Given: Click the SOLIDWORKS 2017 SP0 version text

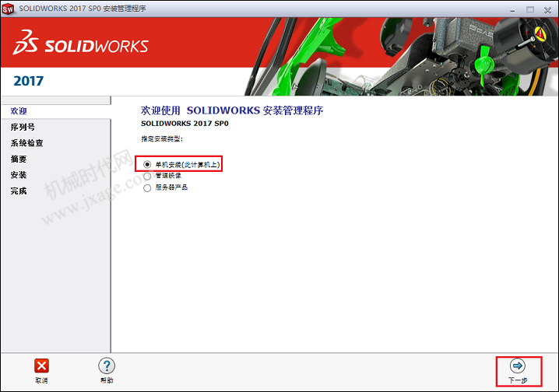Looking at the screenshot, I should point(185,124).
